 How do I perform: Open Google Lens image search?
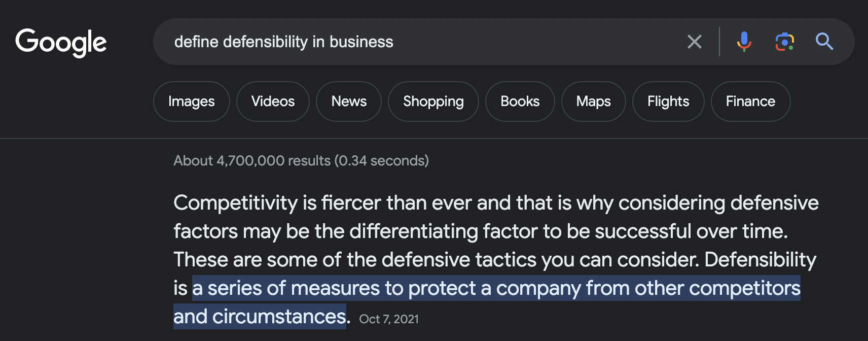pyautogui.click(x=784, y=42)
